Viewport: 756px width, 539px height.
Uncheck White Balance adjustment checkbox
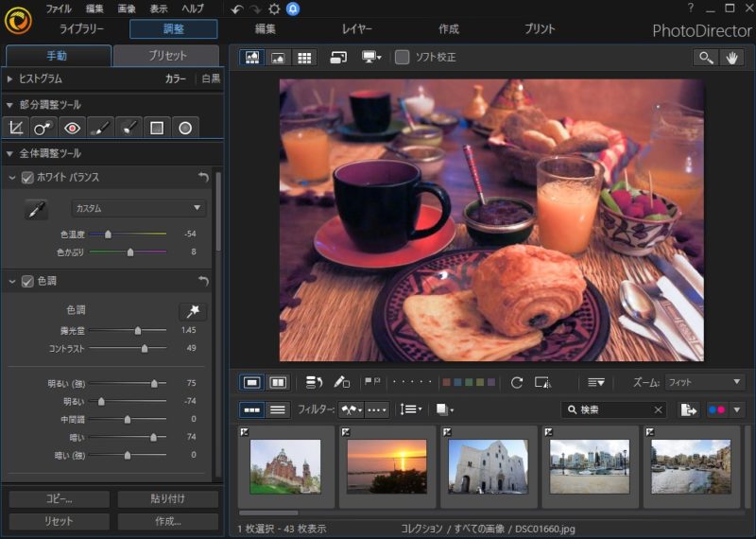27,178
